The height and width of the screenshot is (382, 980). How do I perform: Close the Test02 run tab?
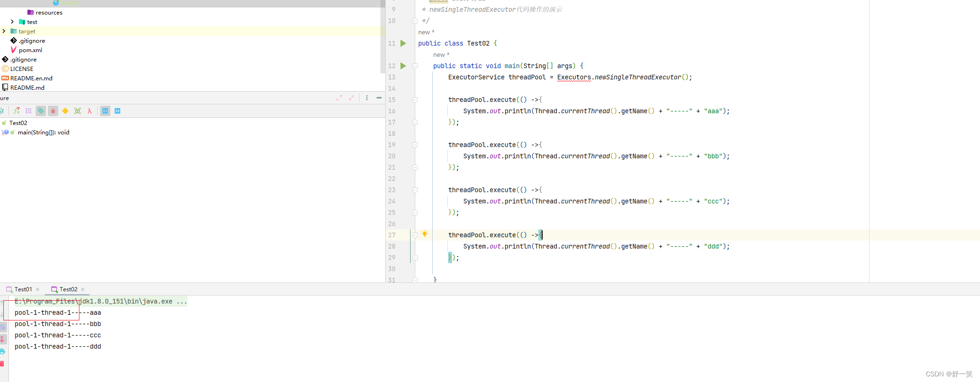click(83, 289)
